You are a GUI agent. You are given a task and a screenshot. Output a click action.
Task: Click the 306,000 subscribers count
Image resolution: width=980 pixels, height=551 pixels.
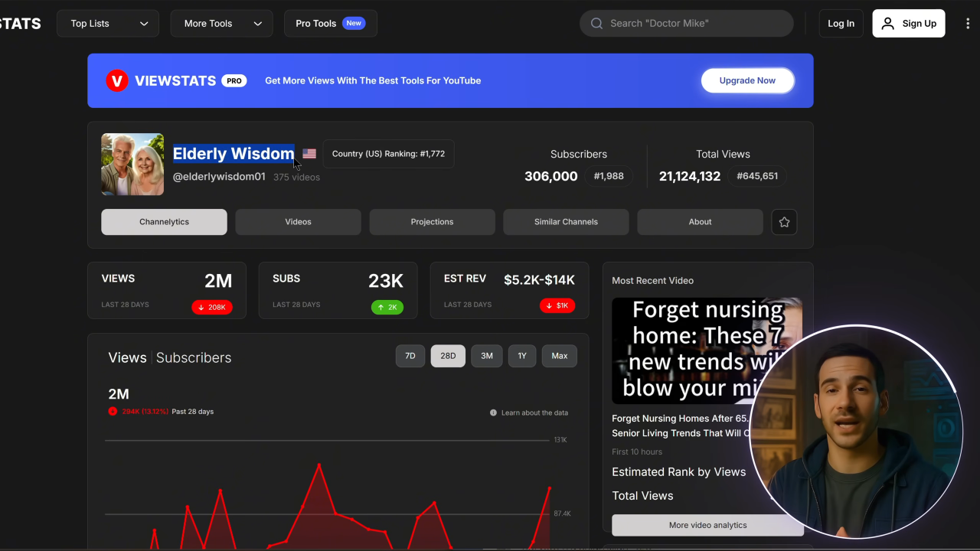point(551,176)
